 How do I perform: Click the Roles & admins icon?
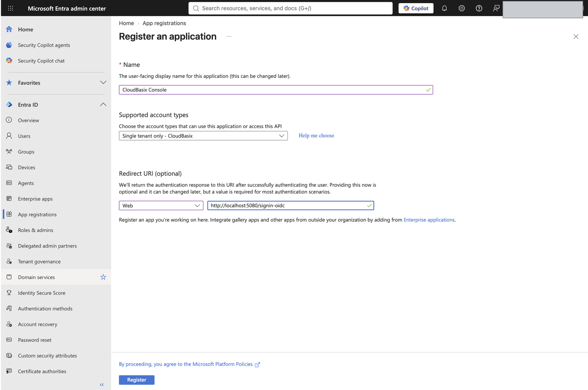click(9, 230)
